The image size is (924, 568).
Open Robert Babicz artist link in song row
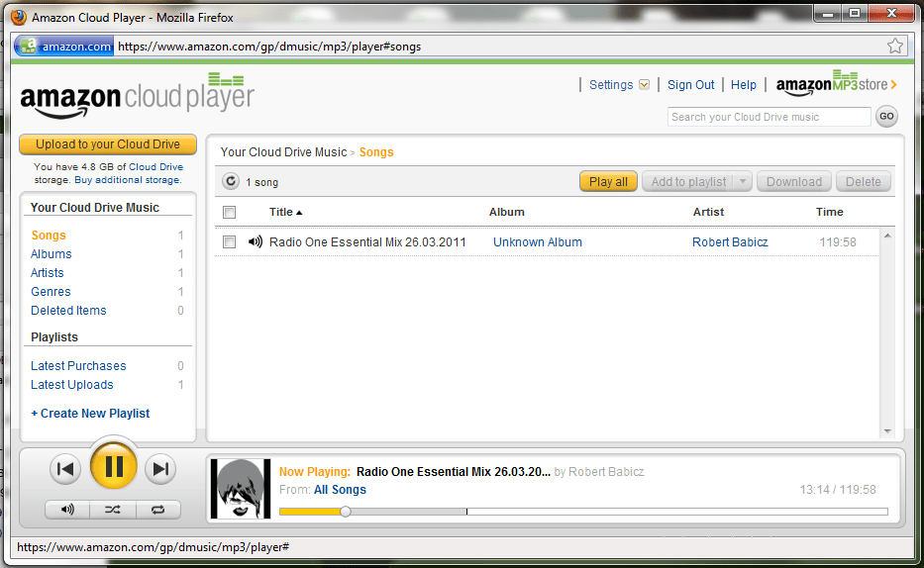point(730,241)
